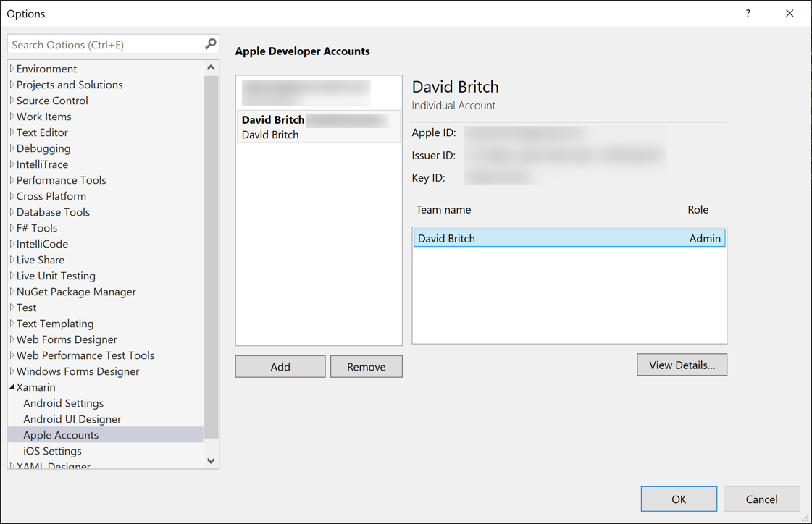This screenshot has height=524, width=812.
Task: Expand the Cross Platform section
Action: [11, 195]
